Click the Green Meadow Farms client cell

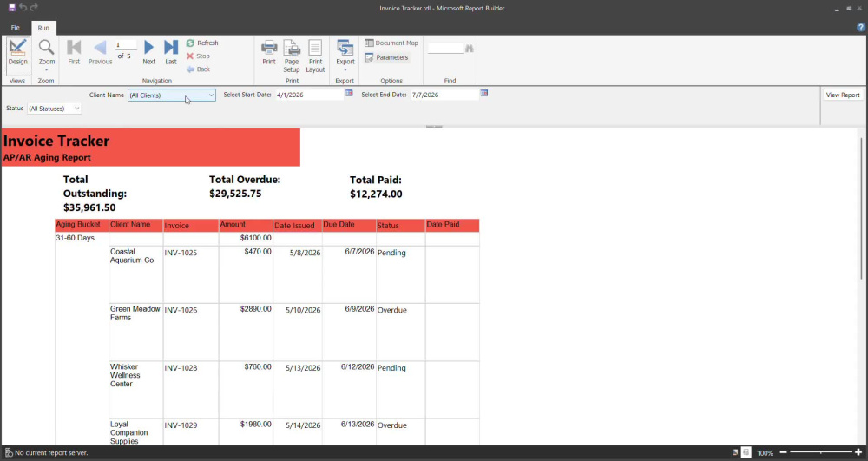pos(135,332)
